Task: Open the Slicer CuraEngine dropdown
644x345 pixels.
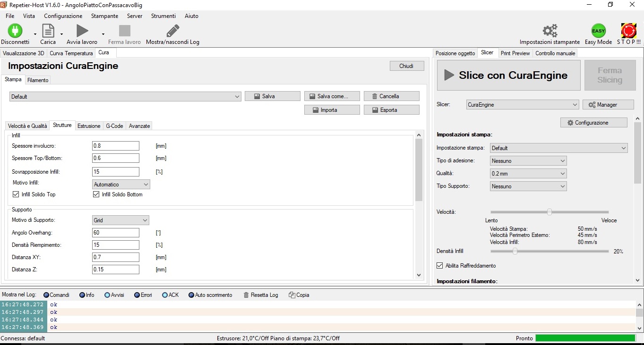Action: [523, 105]
